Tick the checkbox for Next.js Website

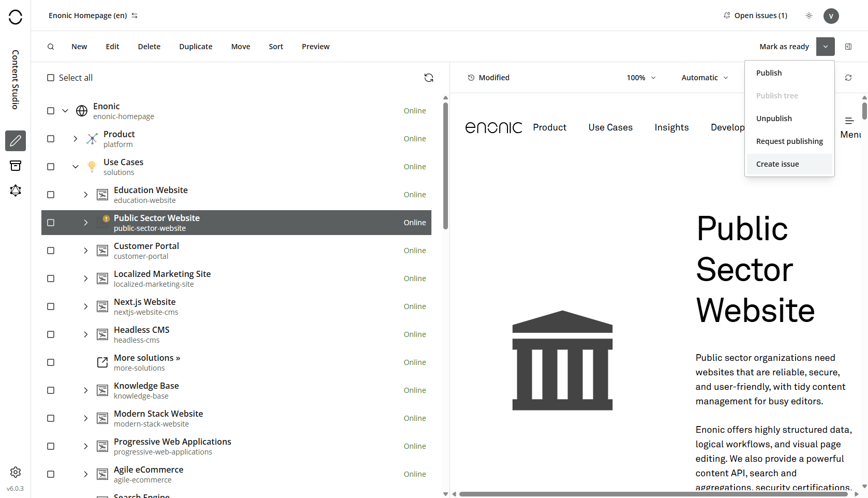click(51, 306)
